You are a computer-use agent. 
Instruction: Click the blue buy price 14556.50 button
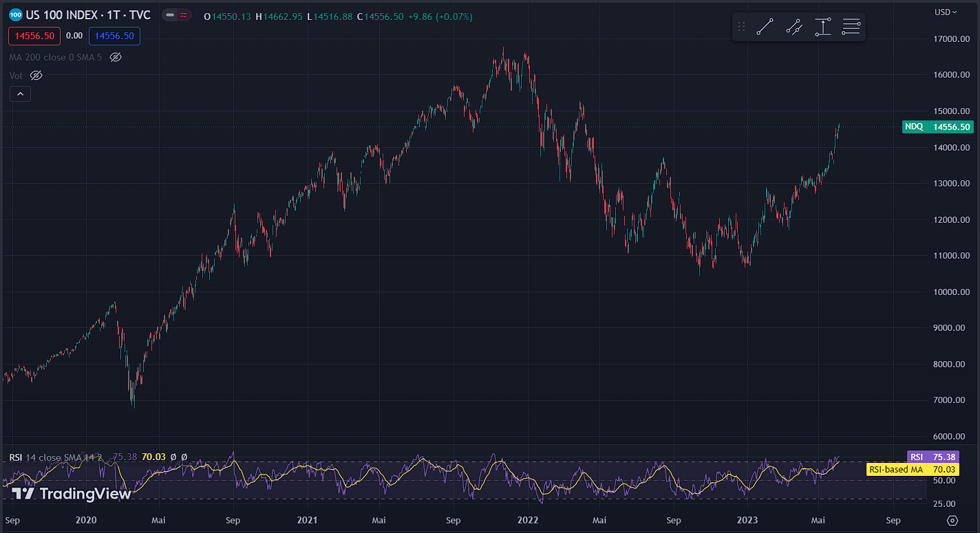click(114, 36)
